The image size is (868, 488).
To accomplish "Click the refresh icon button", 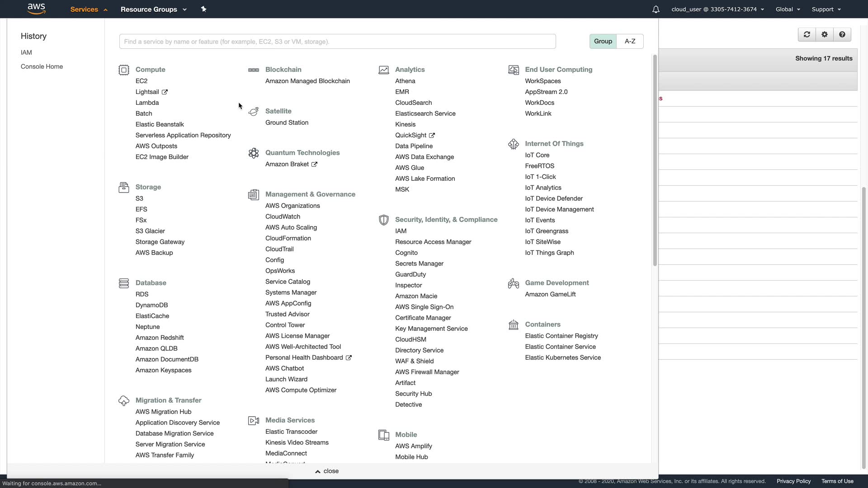I will (807, 35).
